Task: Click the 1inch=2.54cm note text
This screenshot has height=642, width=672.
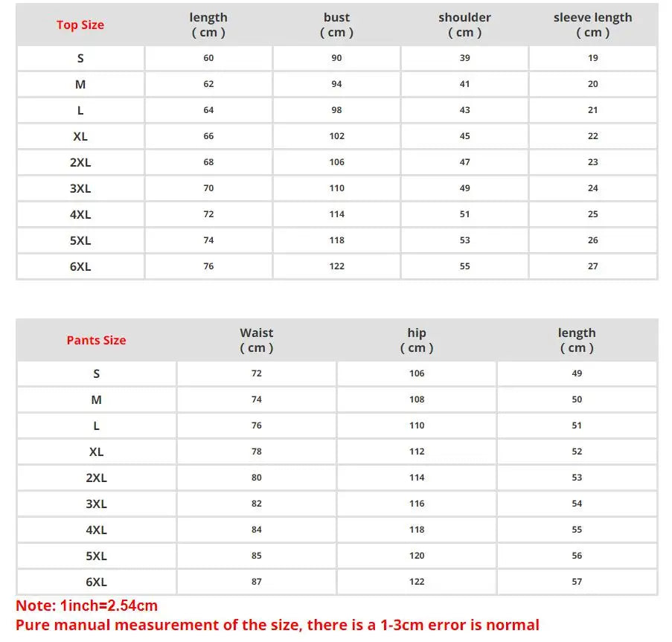Action: (x=87, y=606)
